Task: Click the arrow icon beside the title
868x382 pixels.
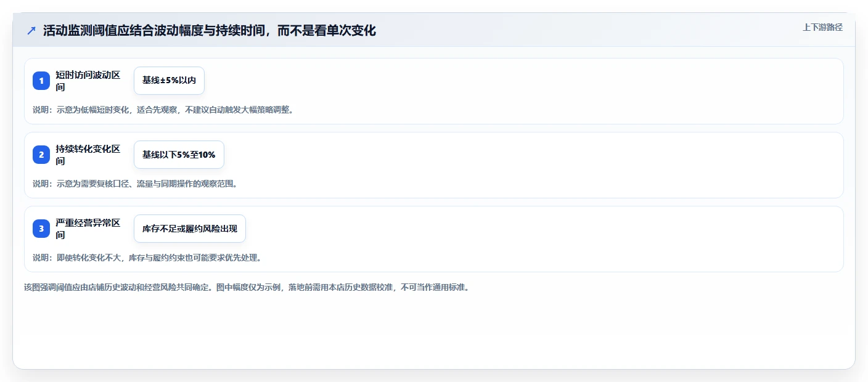Action: [x=31, y=30]
